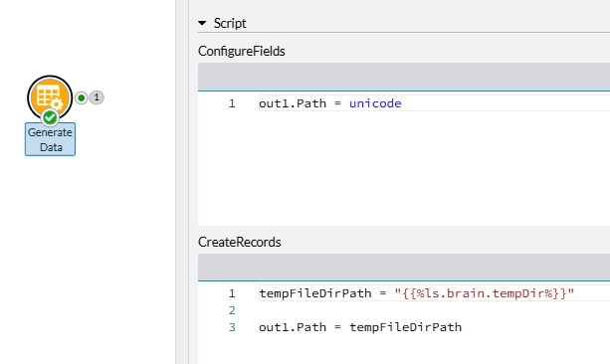
Task: Click the CreateRecords heading label
Action: click(239, 242)
